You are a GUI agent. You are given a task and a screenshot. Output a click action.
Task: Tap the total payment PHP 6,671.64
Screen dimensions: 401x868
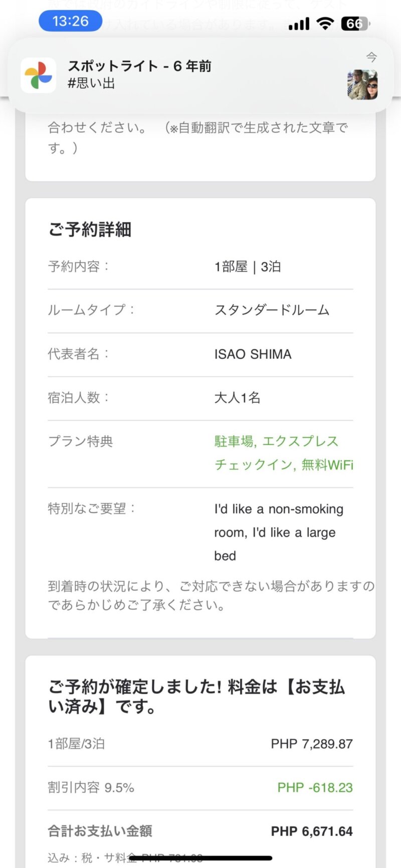[312, 831]
